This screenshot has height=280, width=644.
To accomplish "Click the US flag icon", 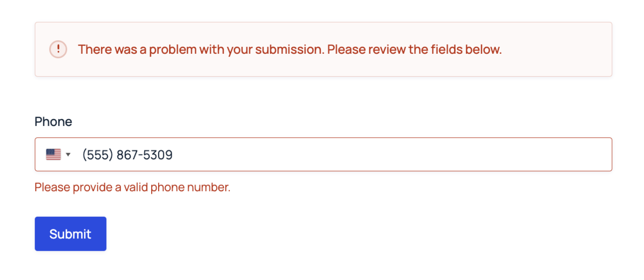I will (x=53, y=154).
